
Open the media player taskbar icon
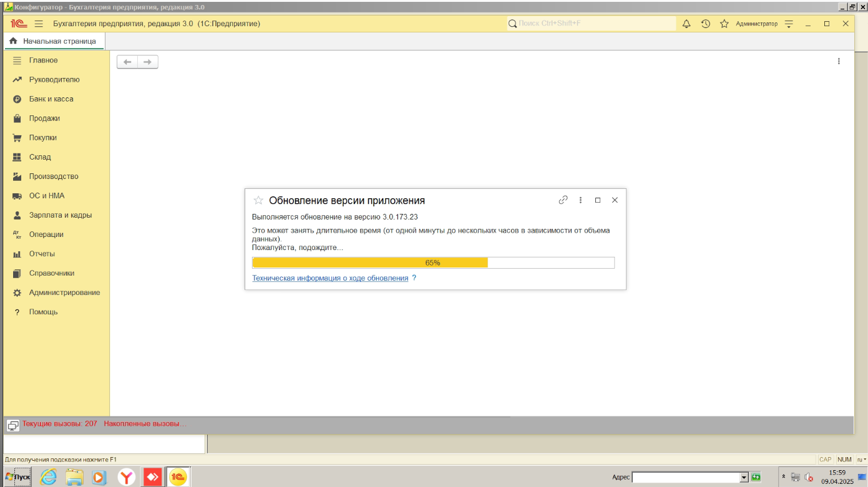tap(99, 477)
